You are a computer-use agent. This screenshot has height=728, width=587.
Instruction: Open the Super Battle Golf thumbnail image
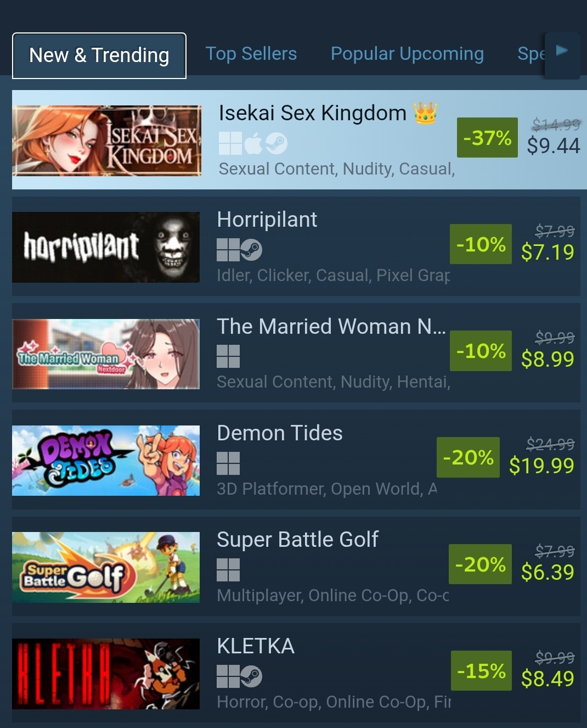[x=106, y=567]
